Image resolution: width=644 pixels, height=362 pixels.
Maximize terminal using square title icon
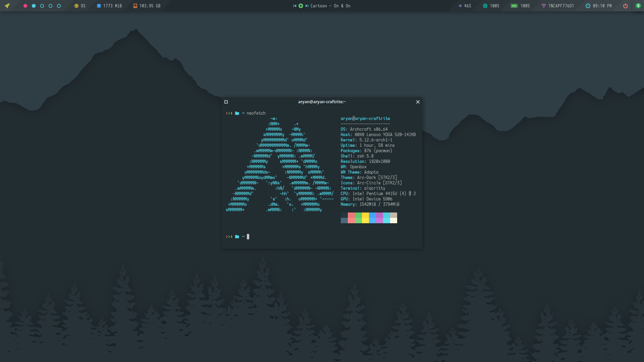pos(226,102)
